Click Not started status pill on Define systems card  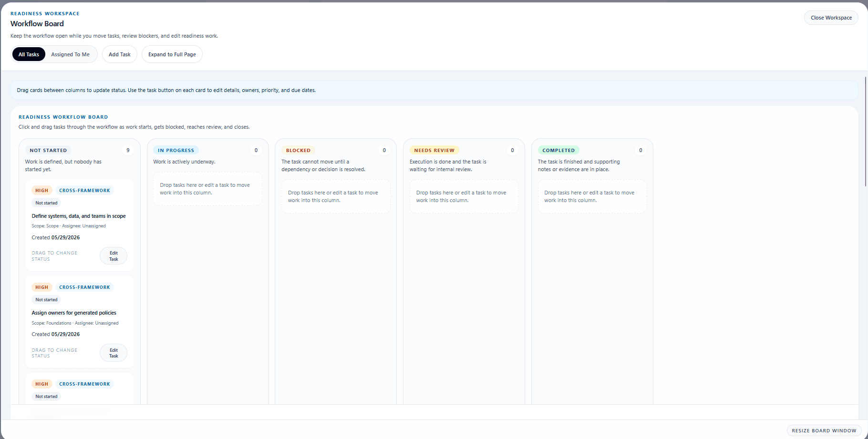pos(46,203)
